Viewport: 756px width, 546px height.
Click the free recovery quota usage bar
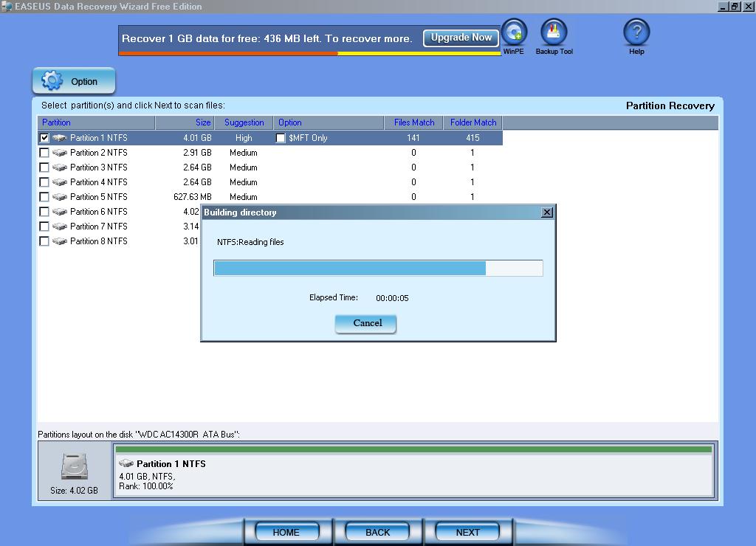(309, 53)
